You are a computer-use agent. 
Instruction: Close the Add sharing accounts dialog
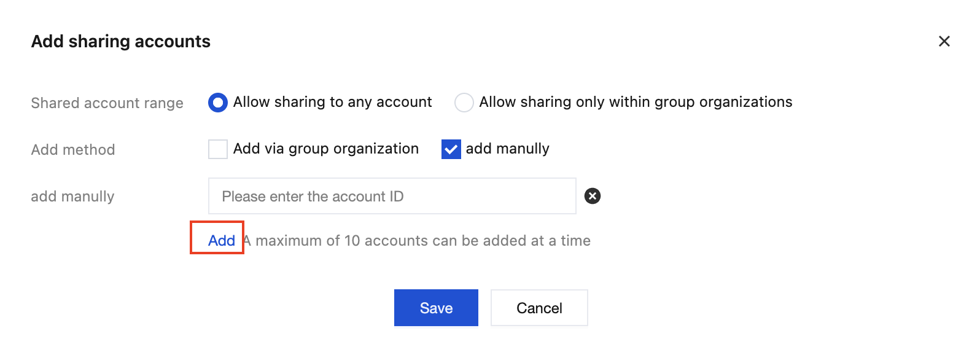pos(944,41)
